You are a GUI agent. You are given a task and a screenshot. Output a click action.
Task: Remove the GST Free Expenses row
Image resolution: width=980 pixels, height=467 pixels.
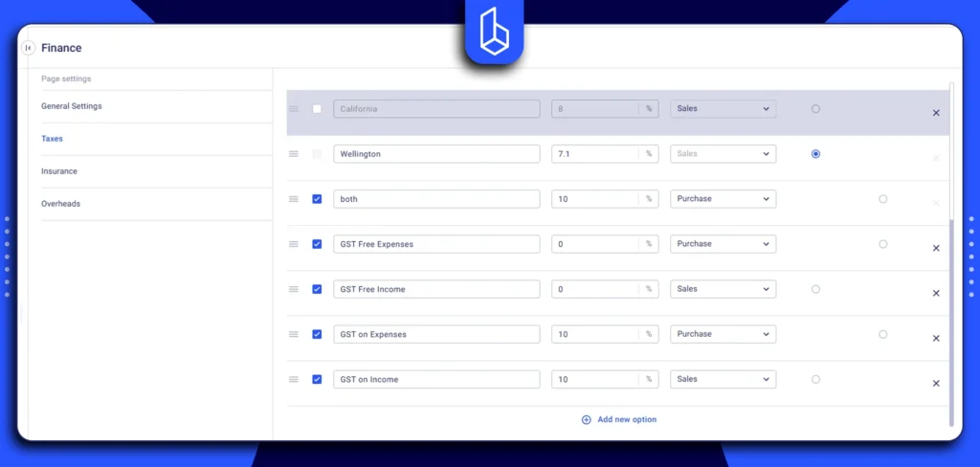(935, 248)
